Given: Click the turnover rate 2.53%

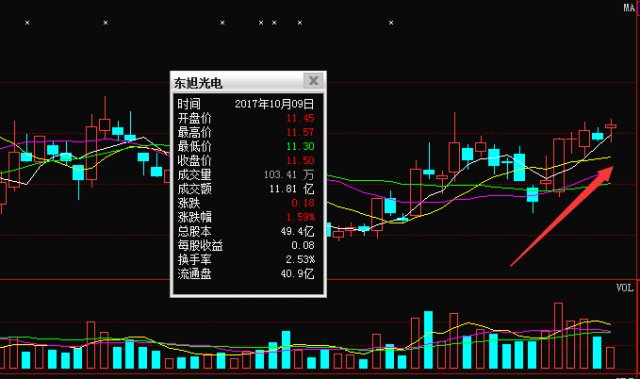Looking at the screenshot, I should (300, 259).
